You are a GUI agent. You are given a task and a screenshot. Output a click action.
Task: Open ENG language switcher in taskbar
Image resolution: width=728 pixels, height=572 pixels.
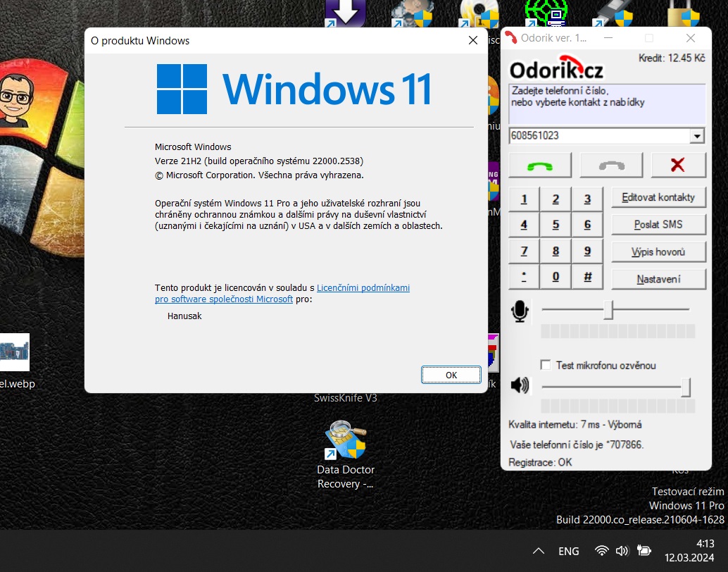569,551
